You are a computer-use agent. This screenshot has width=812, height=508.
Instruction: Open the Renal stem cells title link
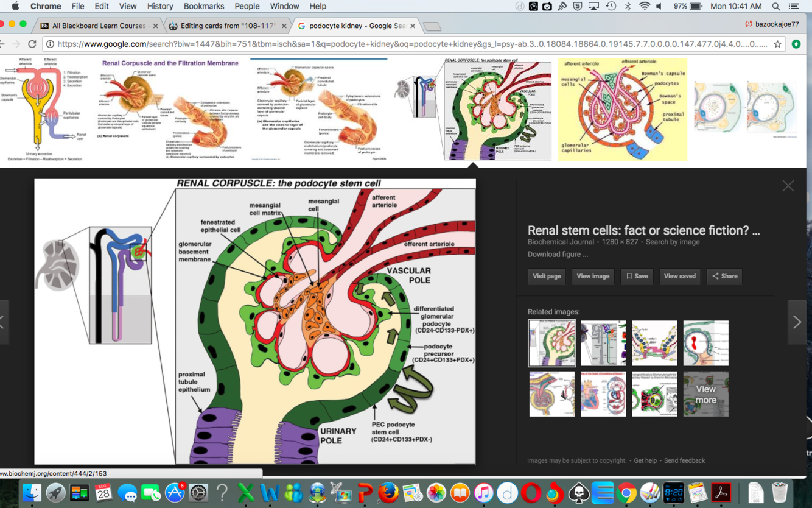point(643,230)
